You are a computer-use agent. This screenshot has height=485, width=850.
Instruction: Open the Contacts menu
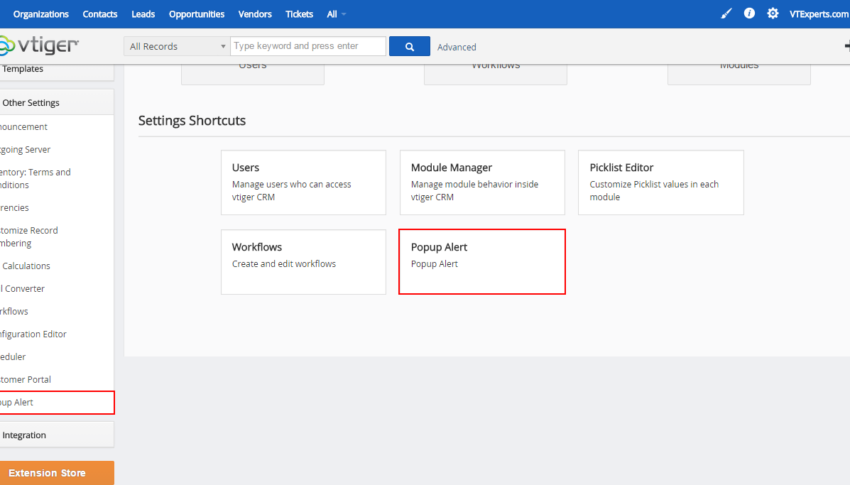click(100, 14)
